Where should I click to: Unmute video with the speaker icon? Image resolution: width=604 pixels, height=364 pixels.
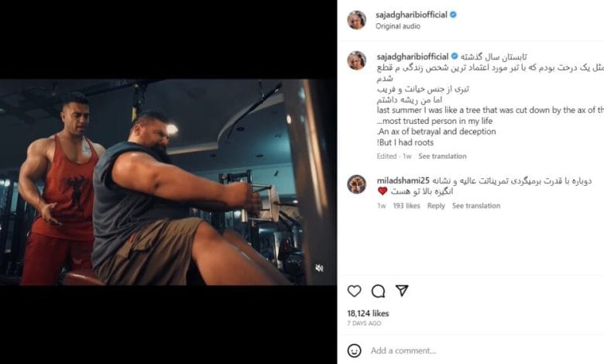click(x=319, y=268)
